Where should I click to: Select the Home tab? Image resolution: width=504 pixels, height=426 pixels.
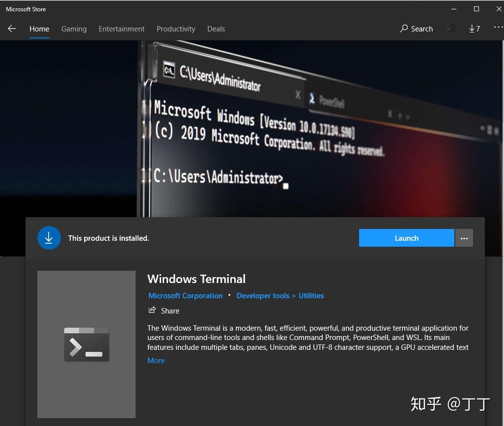click(39, 28)
